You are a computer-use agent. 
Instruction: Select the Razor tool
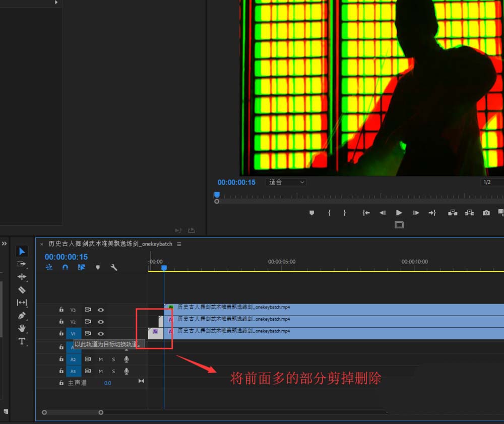tap(22, 290)
